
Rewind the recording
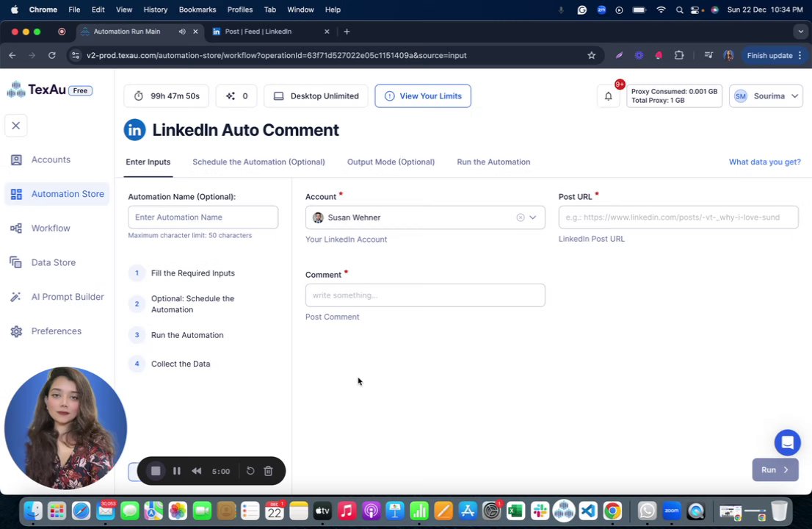click(196, 471)
